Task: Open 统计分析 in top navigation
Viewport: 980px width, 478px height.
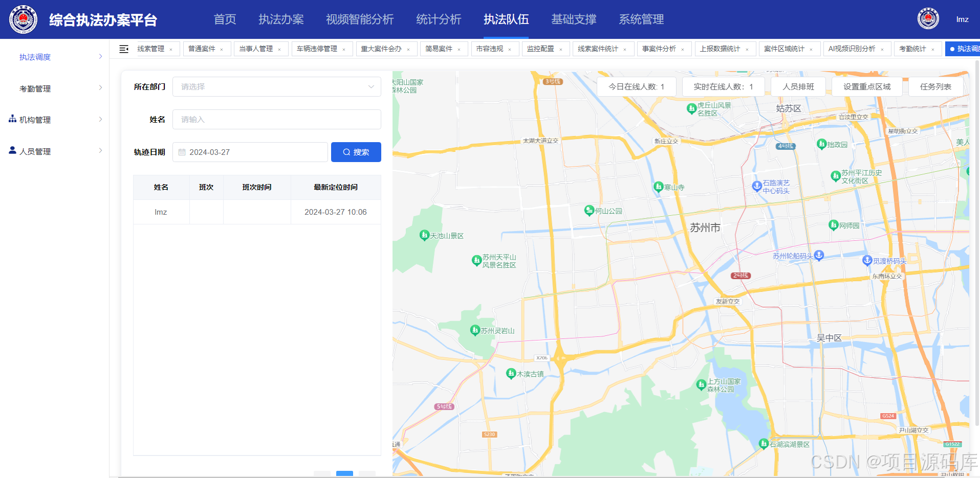Action: 439,19
